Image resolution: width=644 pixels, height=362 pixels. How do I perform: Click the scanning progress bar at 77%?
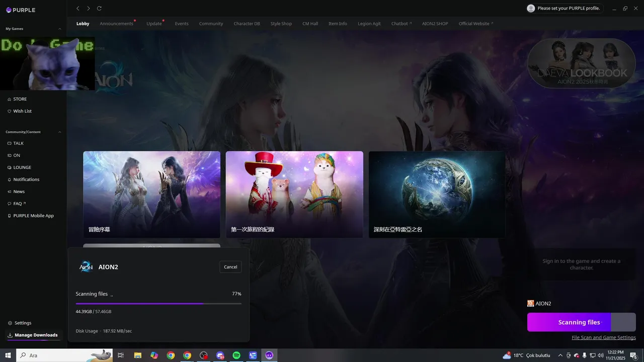click(x=158, y=304)
